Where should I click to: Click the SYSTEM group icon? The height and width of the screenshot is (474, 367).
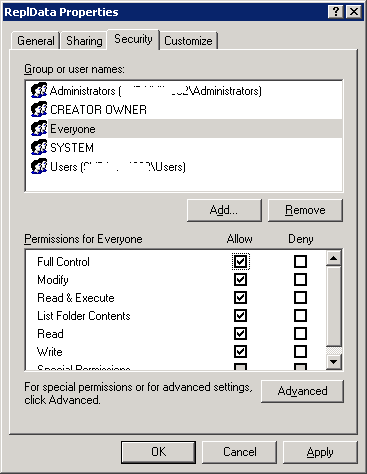39,148
